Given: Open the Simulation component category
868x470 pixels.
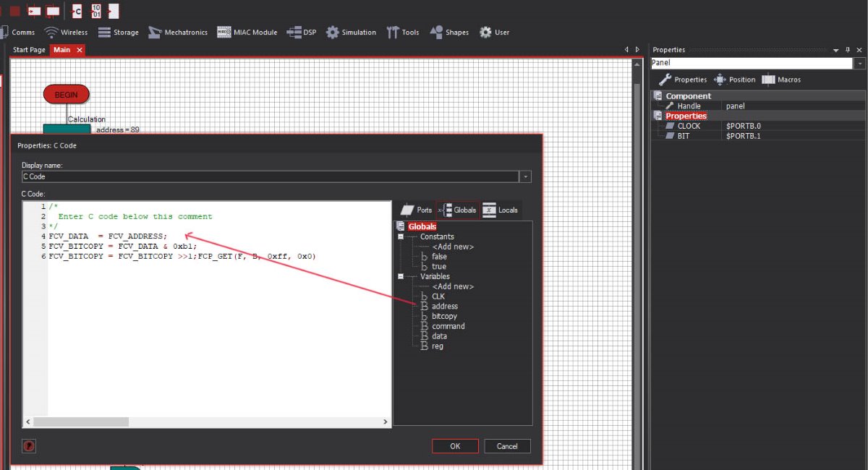Looking at the screenshot, I should click(x=351, y=32).
